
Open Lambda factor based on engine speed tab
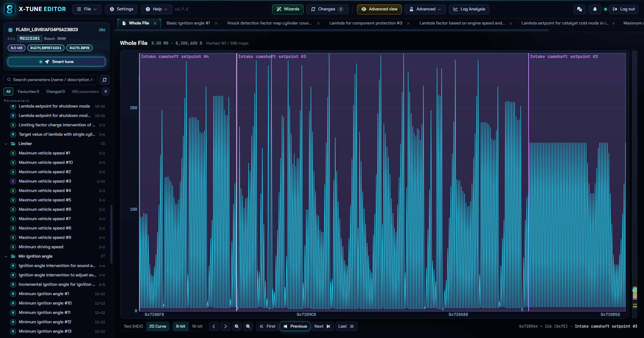(x=462, y=23)
